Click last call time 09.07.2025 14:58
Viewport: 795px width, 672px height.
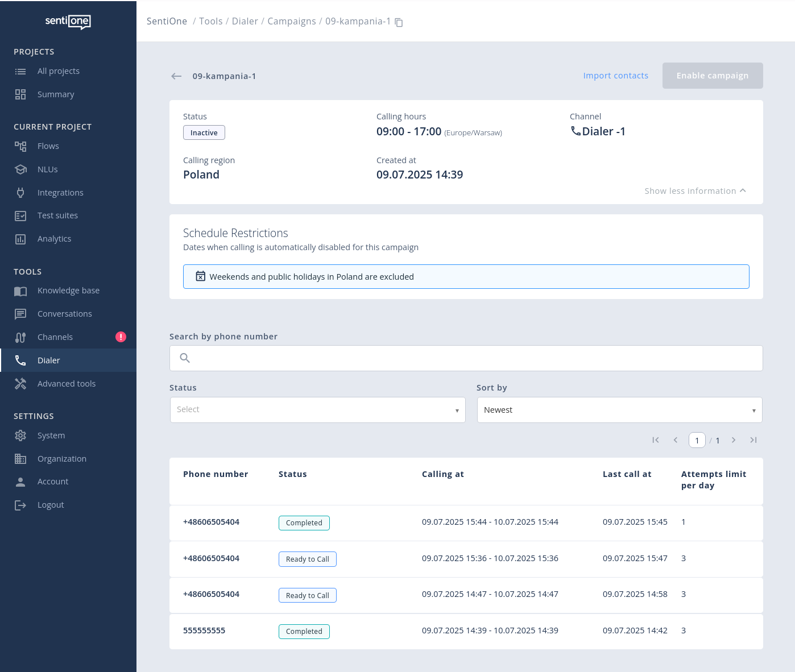[x=635, y=594]
